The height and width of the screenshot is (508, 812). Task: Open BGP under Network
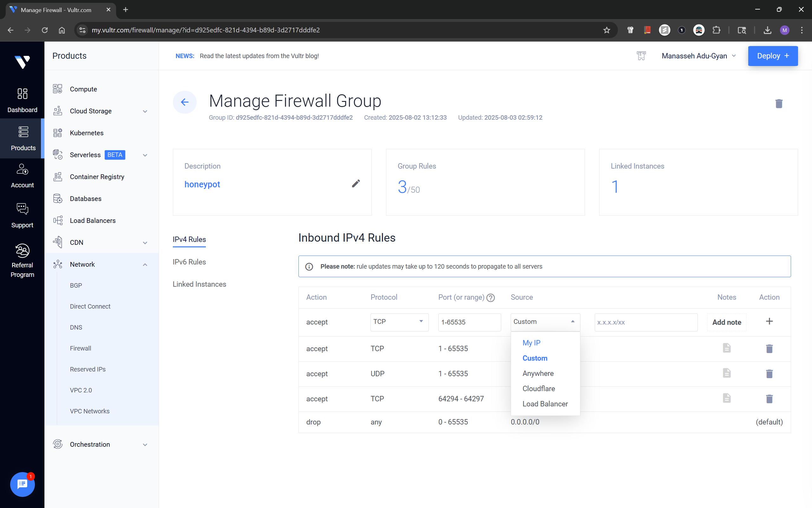click(x=76, y=285)
